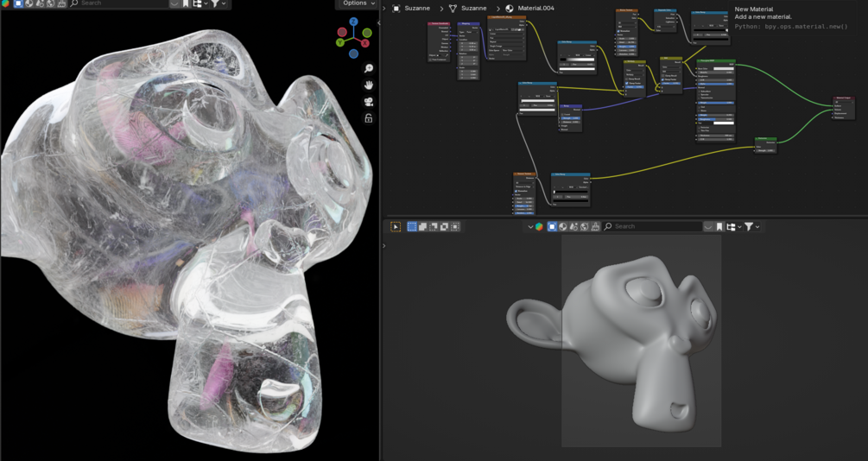Click the bookmark icon in the top-left header
Image resolution: width=868 pixels, height=461 pixels.
[186, 3]
